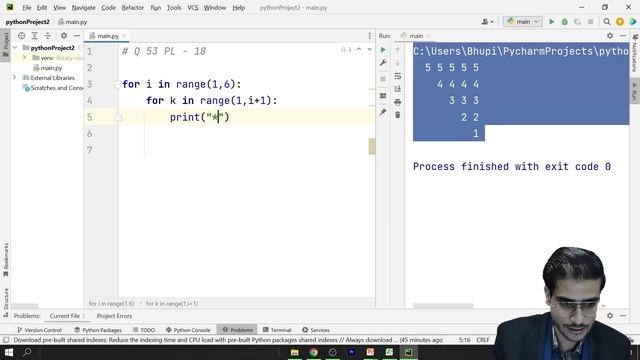The image size is (640, 360).
Task: Click the CRLF line separator selector
Action: (x=483, y=340)
